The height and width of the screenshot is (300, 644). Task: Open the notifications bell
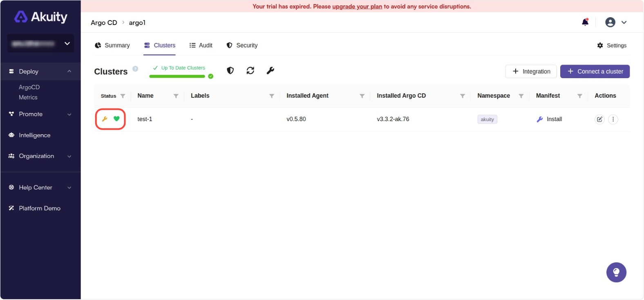tap(585, 22)
